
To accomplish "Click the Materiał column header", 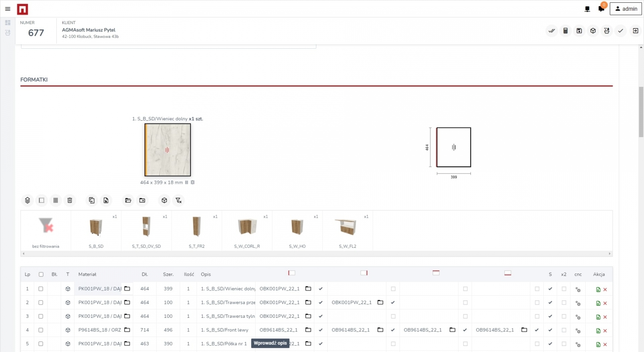I will coord(87,274).
